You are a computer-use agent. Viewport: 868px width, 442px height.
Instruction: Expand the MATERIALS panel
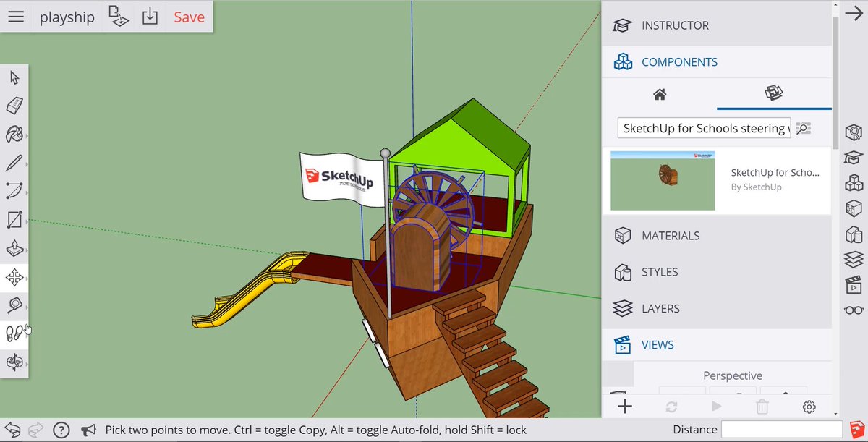point(717,236)
